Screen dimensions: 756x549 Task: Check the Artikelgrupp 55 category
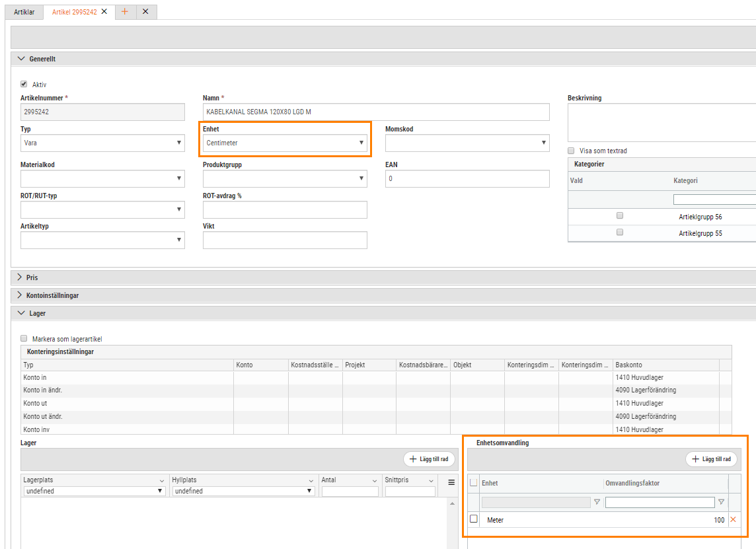point(620,233)
